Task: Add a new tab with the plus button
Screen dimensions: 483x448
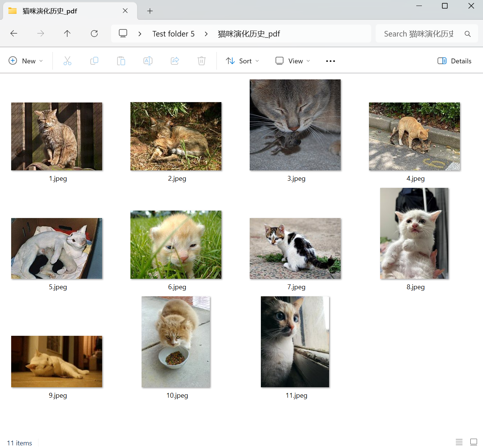Action: [150, 11]
